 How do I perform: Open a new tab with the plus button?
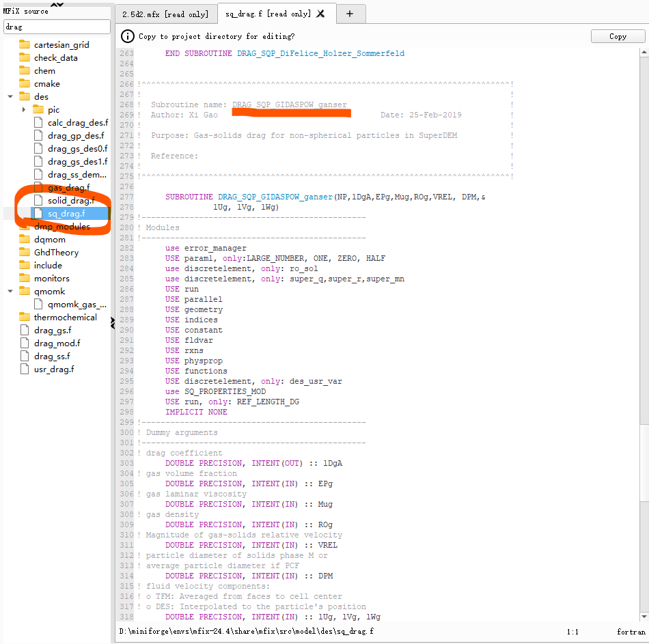349,14
